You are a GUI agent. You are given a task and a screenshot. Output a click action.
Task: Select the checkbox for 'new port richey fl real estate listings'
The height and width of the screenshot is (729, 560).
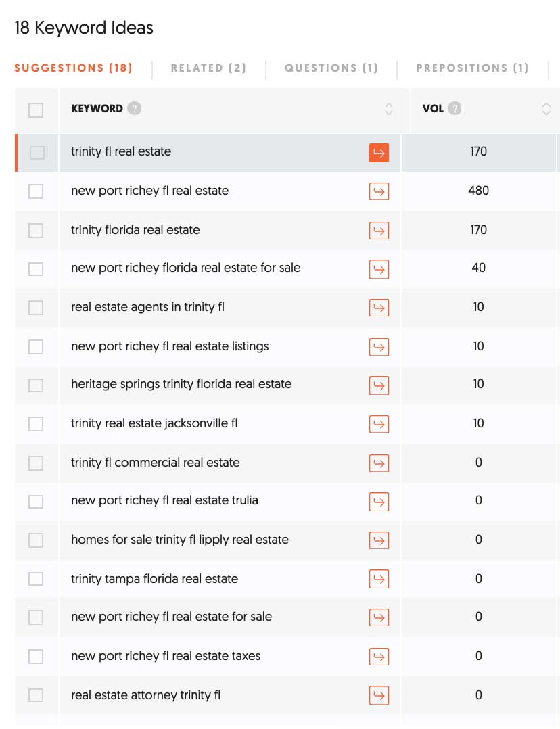[35, 346]
